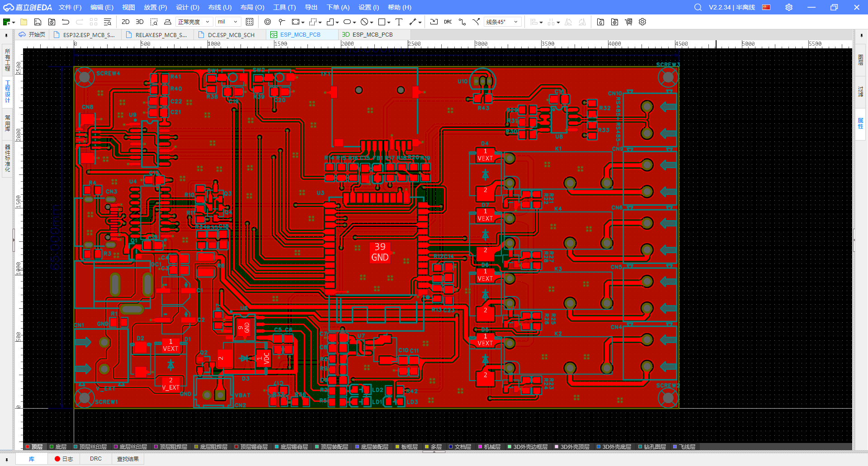This screenshot has width=868, height=466.
Task: Click the DRC tab at bottom
Action: pos(96,459)
